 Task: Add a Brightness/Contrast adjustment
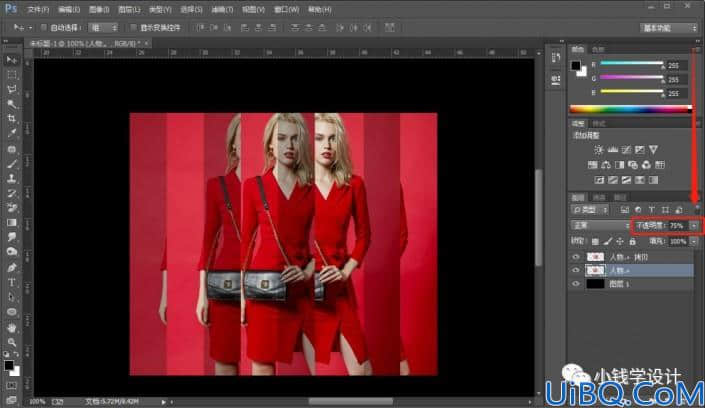tap(598, 150)
